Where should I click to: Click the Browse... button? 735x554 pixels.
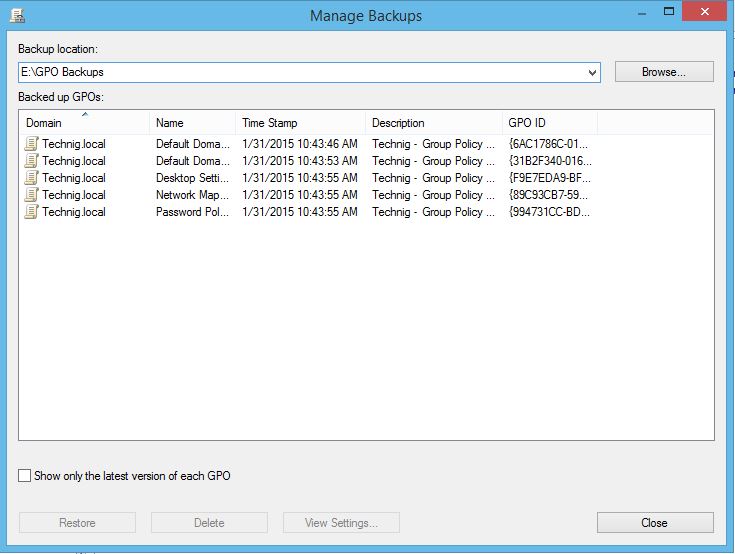(x=664, y=72)
